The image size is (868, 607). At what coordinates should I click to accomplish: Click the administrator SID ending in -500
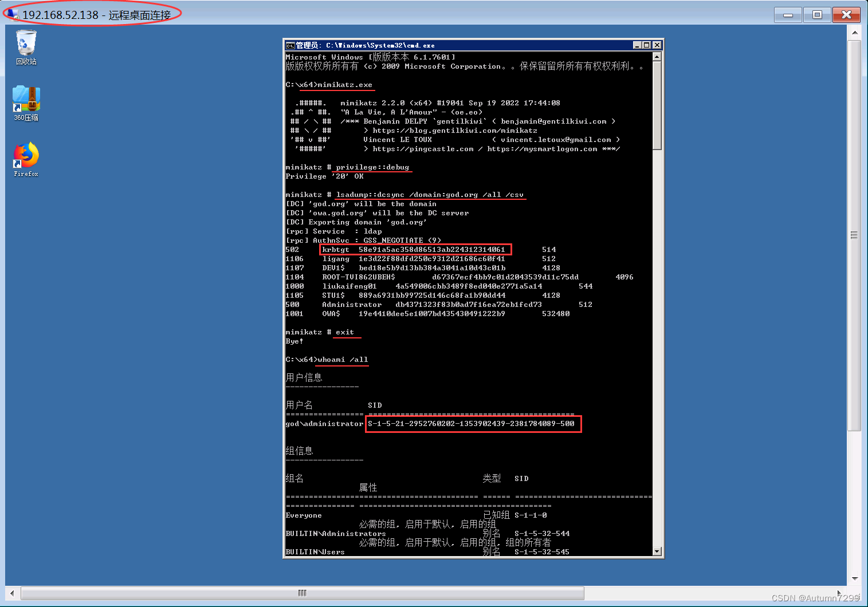[471, 424]
